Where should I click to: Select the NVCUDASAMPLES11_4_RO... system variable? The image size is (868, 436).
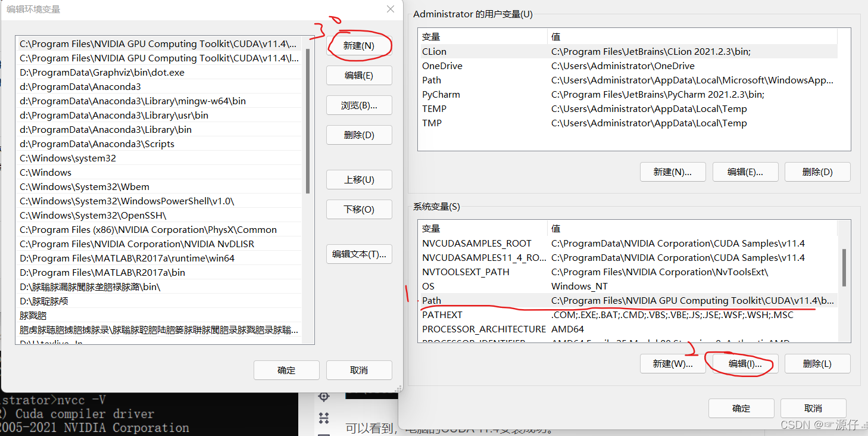point(628,258)
